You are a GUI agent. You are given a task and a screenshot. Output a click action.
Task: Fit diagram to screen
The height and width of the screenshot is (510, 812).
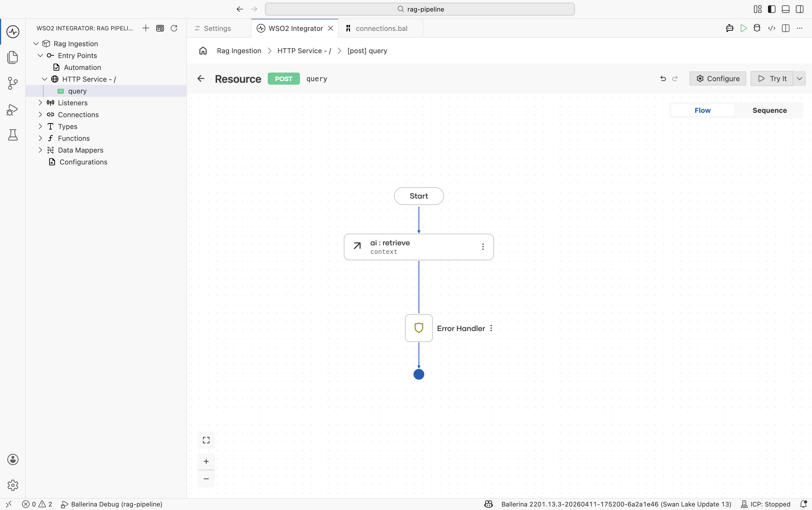click(x=206, y=440)
